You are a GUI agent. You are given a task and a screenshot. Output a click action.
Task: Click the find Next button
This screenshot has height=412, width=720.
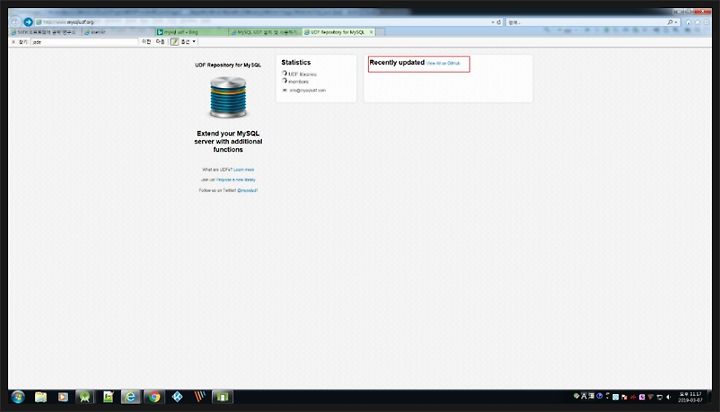tap(160, 42)
